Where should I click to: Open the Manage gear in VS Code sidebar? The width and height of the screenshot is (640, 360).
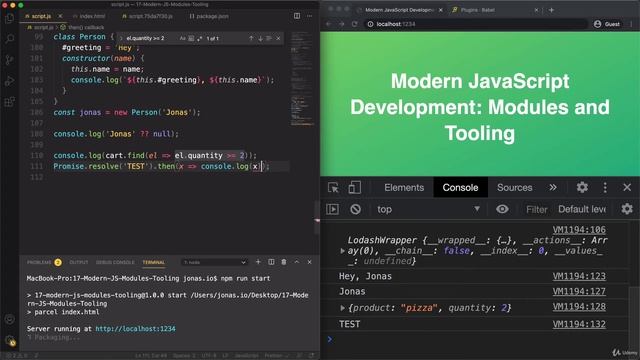coord(9,340)
